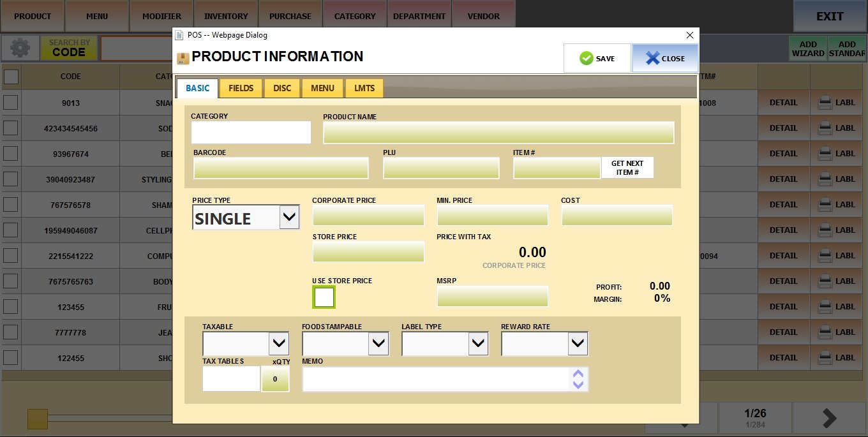The image size is (868, 437).
Task: Click the product box icon in dialog header
Action: (183, 58)
